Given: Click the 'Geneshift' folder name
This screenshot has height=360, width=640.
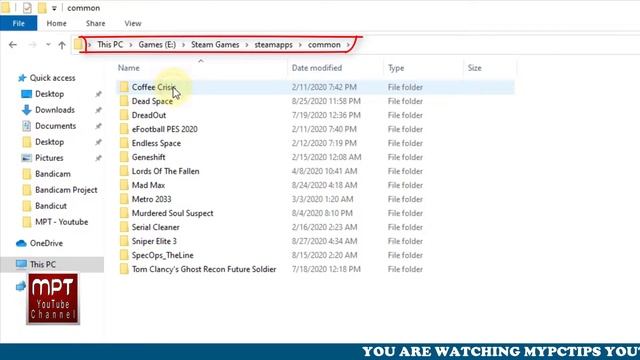Looking at the screenshot, I should 148,157.
